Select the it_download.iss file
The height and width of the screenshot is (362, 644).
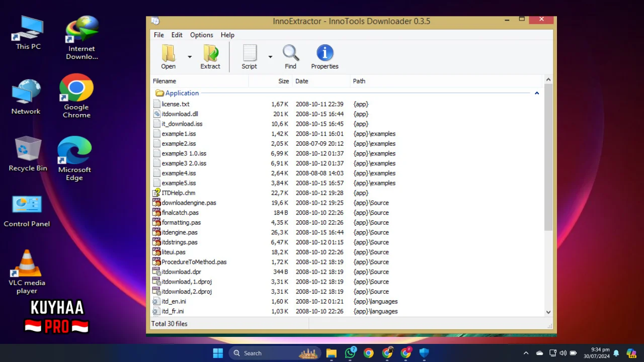[x=182, y=124]
